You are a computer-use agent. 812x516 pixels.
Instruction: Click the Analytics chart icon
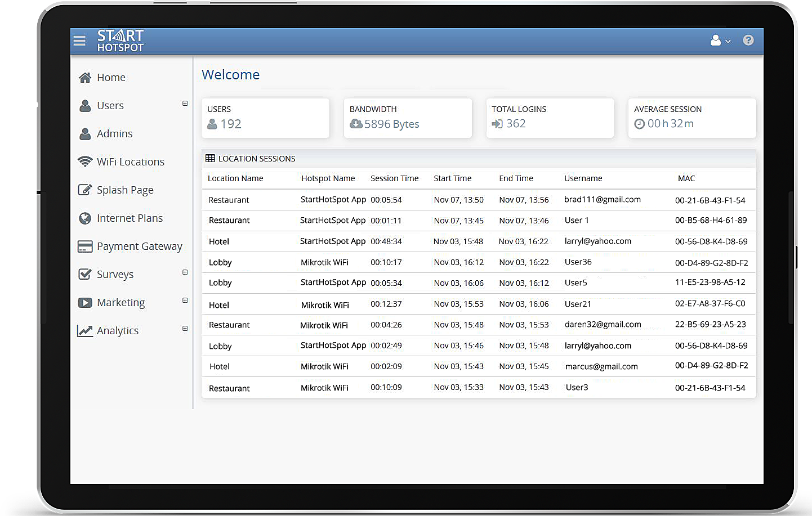pos(85,331)
